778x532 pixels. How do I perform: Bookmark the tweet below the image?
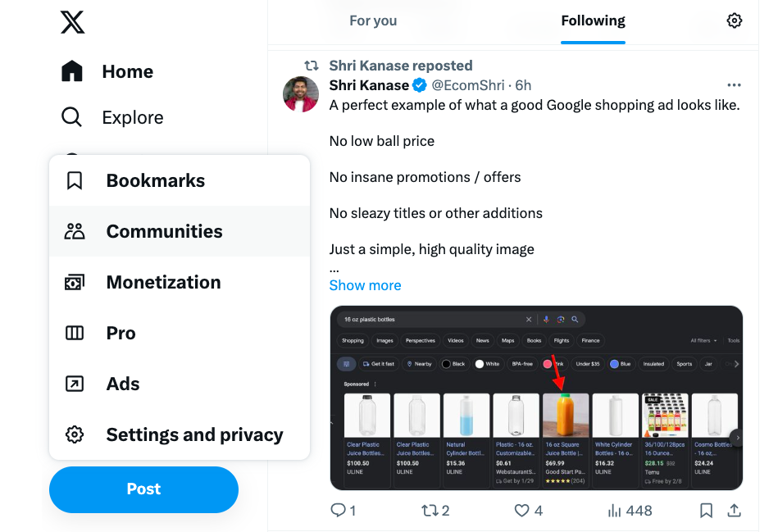tap(706, 510)
